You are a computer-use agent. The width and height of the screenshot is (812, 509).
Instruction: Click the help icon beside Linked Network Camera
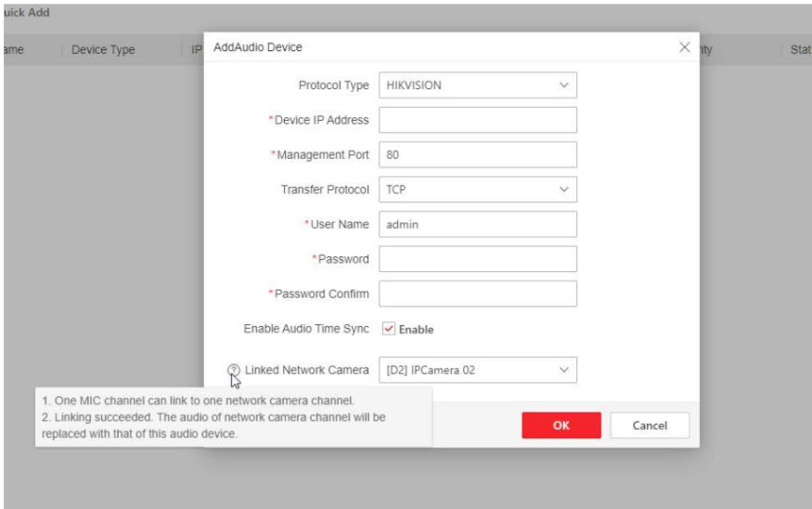click(233, 372)
